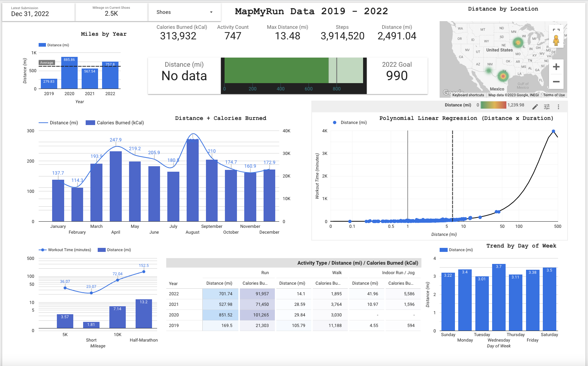Click the Saturday bar labeled 3.5
The height and width of the screenshot is (366, 588).
coord(549,299)
